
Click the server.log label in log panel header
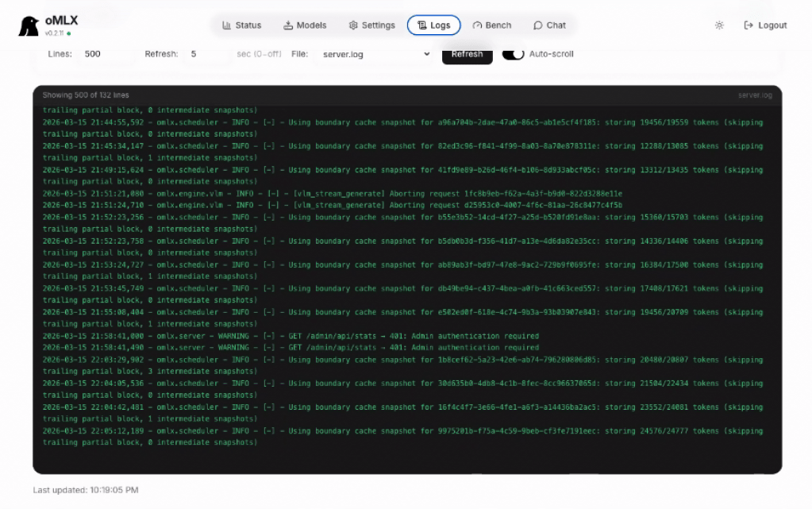(754, 95)
